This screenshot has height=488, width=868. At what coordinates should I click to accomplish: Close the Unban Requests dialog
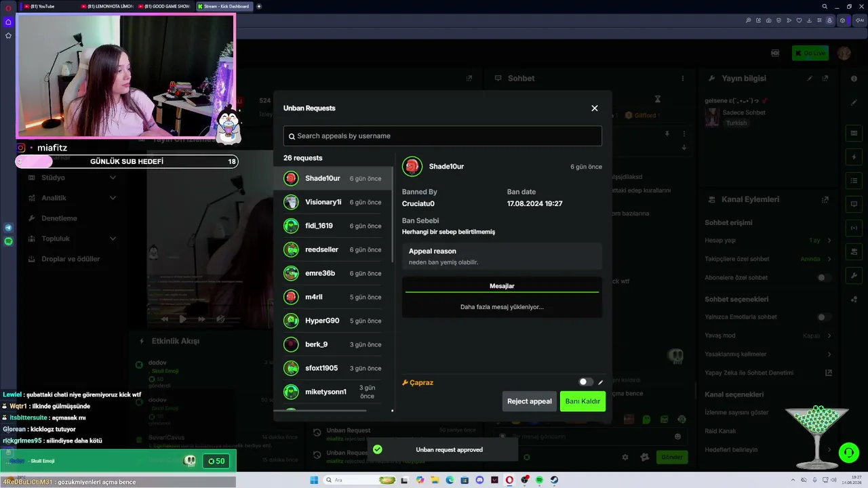pos(595,108)
